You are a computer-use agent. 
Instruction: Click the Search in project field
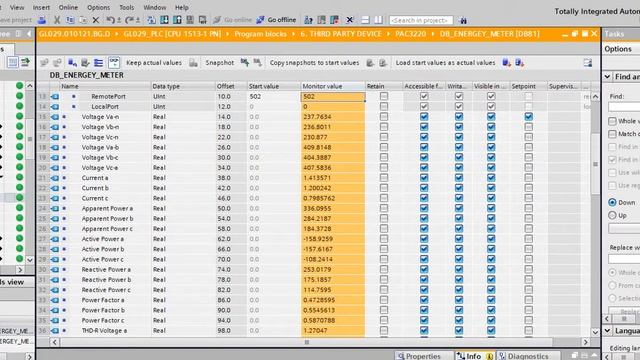click(x=421, y=20)
